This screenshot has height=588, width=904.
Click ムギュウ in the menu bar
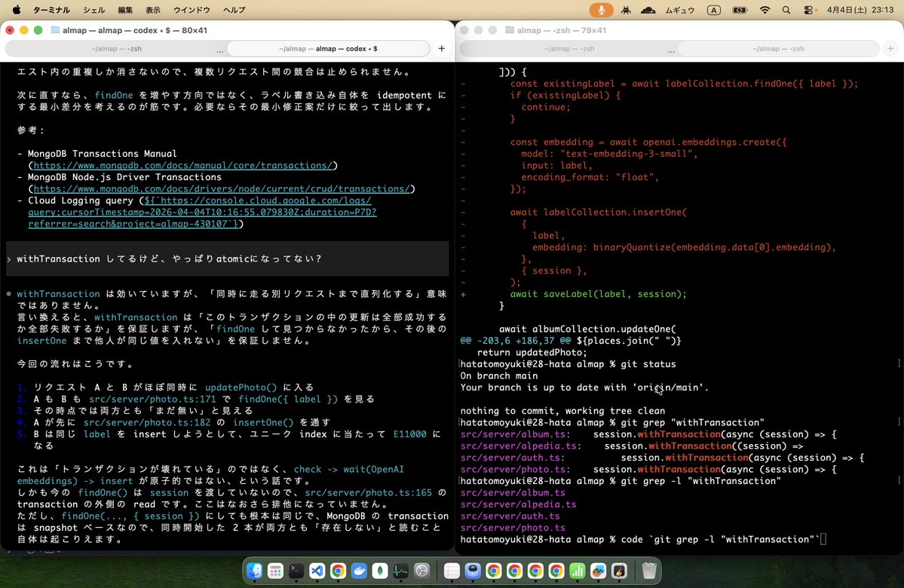(x=680, y=10)
